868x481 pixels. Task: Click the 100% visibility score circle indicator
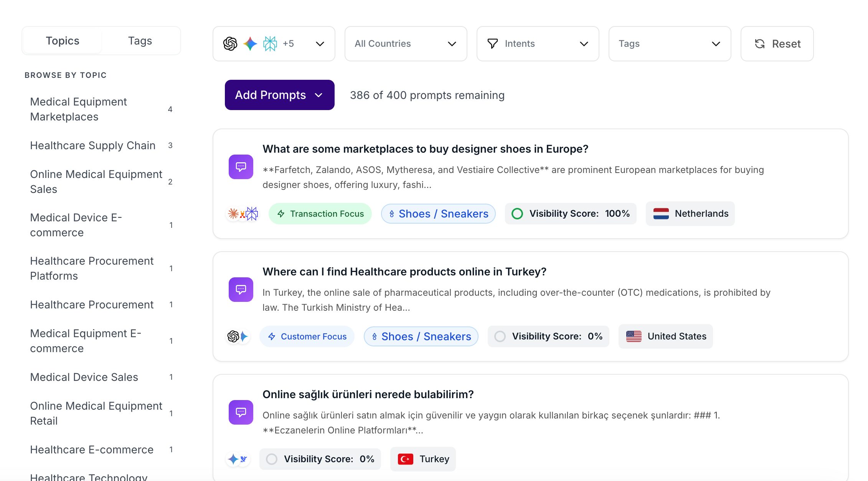click(x=517, y=214)
